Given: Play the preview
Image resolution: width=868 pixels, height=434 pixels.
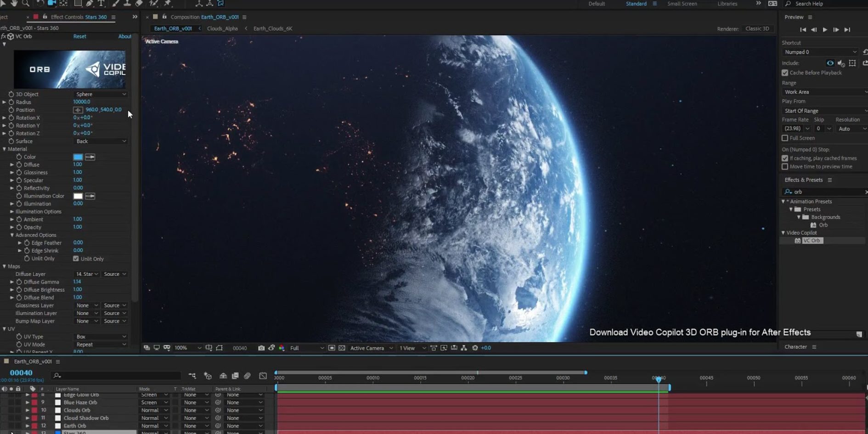Looking at the screenshot, I should coord(825,29).
